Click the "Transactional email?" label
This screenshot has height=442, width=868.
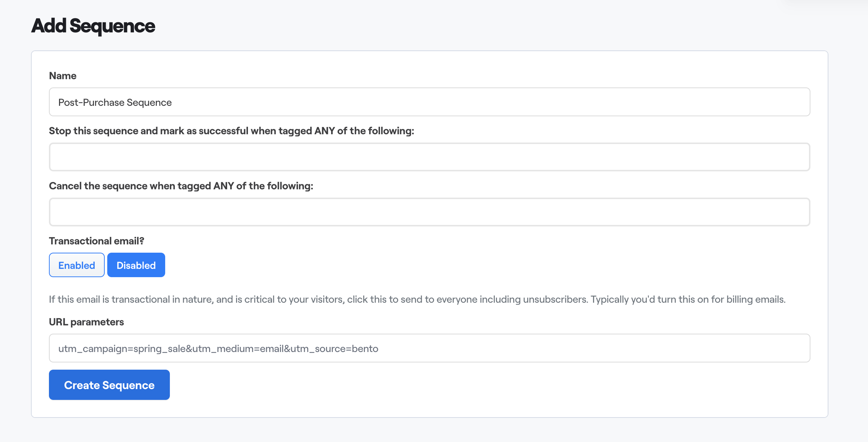point(96,241)
